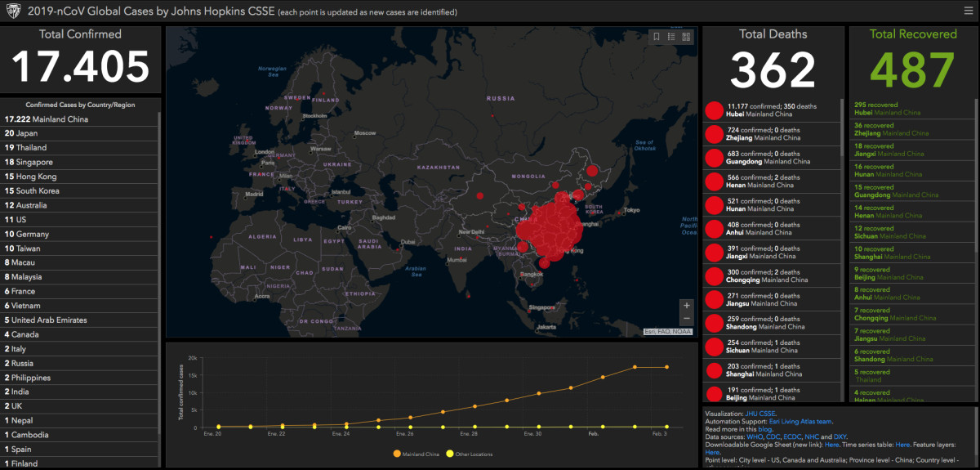Open the map bookmarks icon
This screenshot has width=980, height=470.
[x=656, y=37]
